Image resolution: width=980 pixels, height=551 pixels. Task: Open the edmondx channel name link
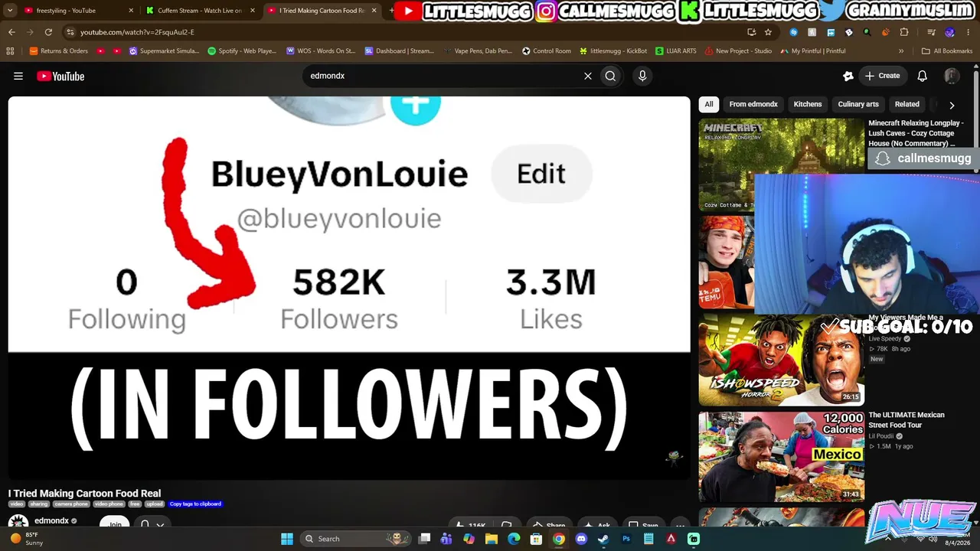[51, 521]
